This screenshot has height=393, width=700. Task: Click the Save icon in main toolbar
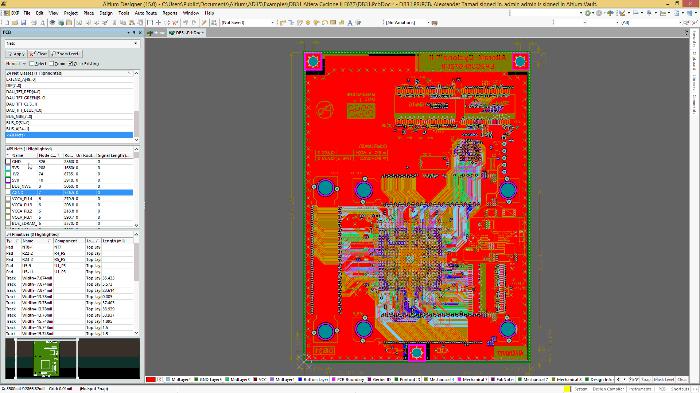click(24, 22)
